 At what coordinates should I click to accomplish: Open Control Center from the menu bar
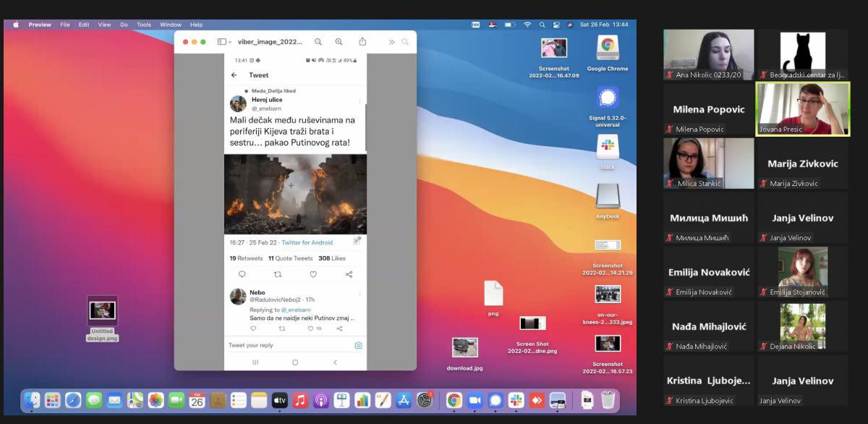coord(556,25)
